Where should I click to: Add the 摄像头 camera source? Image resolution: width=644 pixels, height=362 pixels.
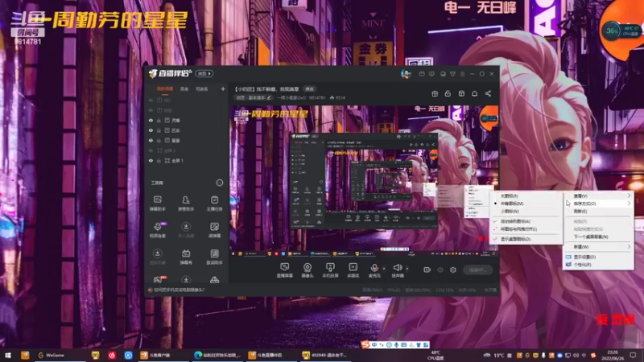(x=308, y=270)
